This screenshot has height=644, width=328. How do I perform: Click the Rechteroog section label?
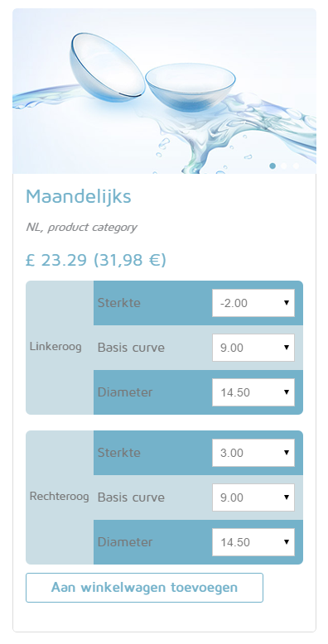[59, 497]
